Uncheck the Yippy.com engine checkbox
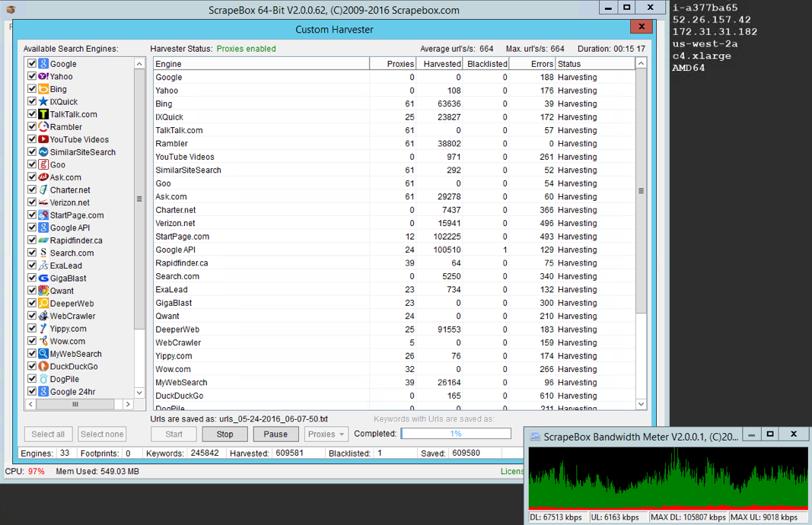 pos(32,328)
